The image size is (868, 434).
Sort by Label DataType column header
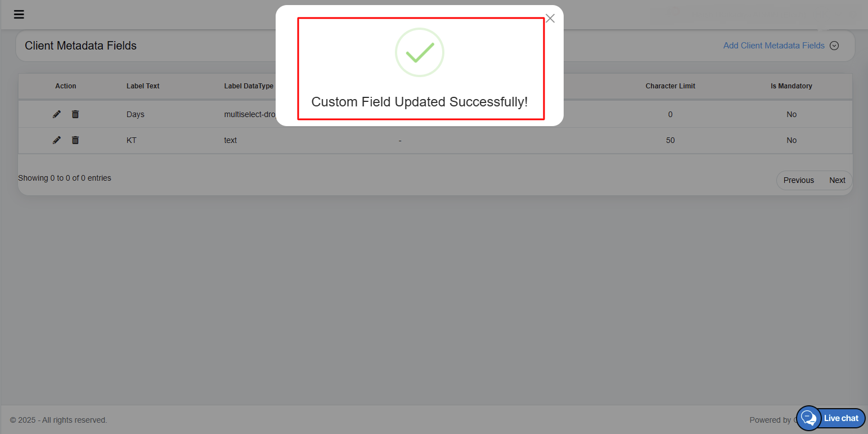249,86
